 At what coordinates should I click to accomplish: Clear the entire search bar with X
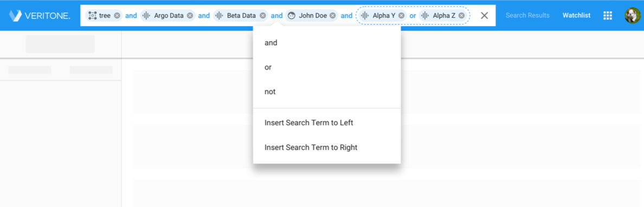coord(484,16)
